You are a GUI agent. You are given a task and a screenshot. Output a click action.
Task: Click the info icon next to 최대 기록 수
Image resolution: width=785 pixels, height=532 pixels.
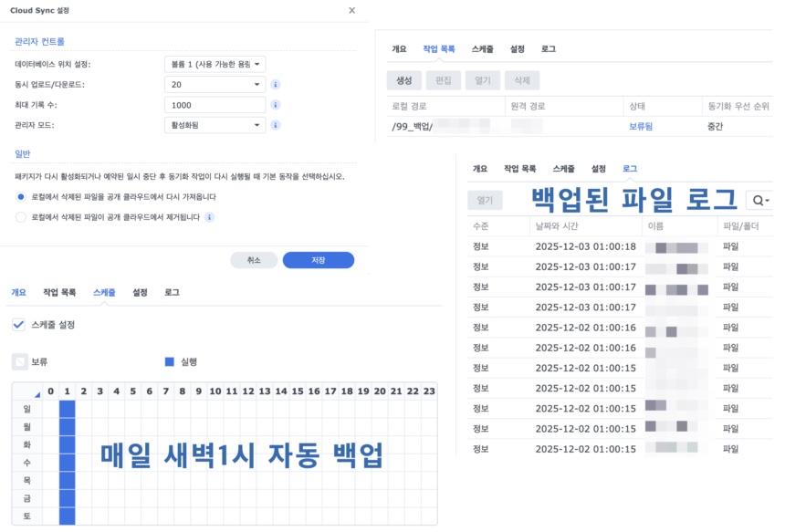click(276, 104)
